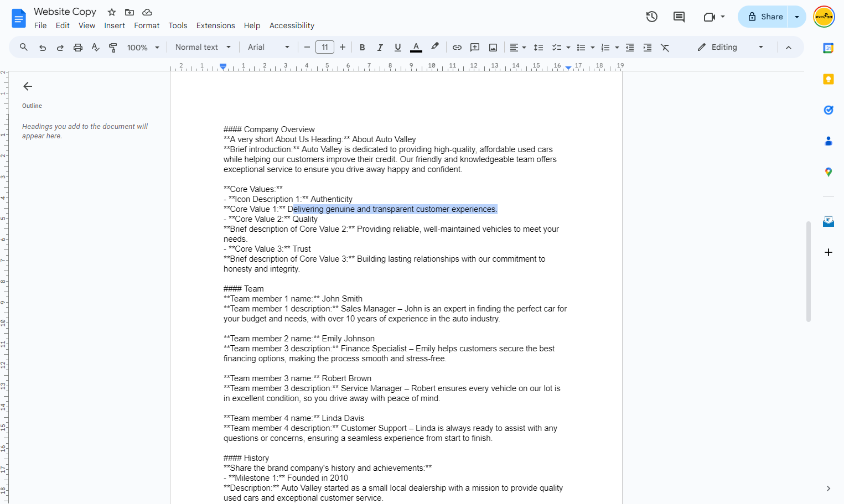Insert an image from the toolbar

[x=493, y=48]
